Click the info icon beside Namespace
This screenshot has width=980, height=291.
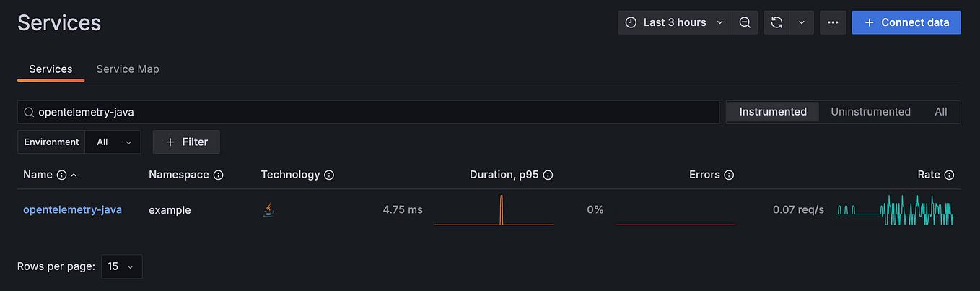[x=218, y=175]
